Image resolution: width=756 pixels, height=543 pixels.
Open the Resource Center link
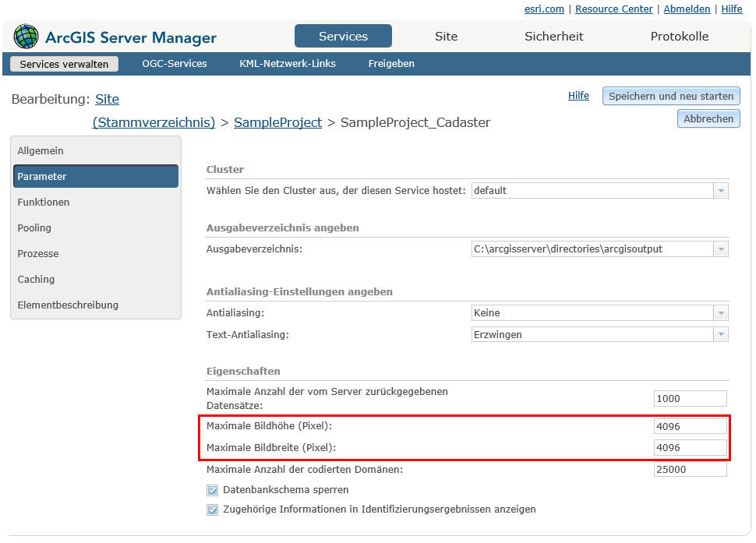(614, 9)
